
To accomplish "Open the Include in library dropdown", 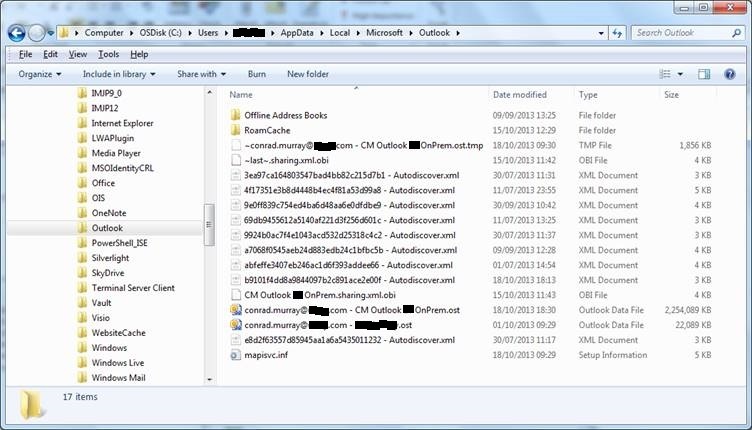I will click(119, 74).
